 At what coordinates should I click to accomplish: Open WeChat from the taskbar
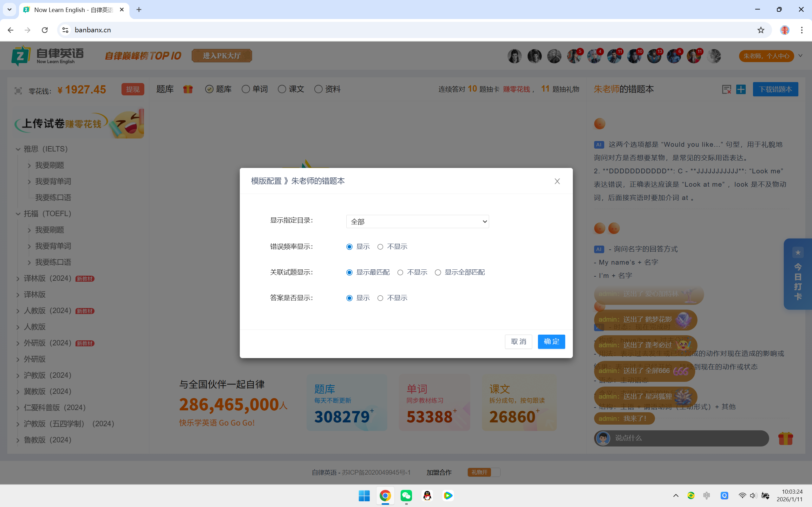tap(406, 496)
